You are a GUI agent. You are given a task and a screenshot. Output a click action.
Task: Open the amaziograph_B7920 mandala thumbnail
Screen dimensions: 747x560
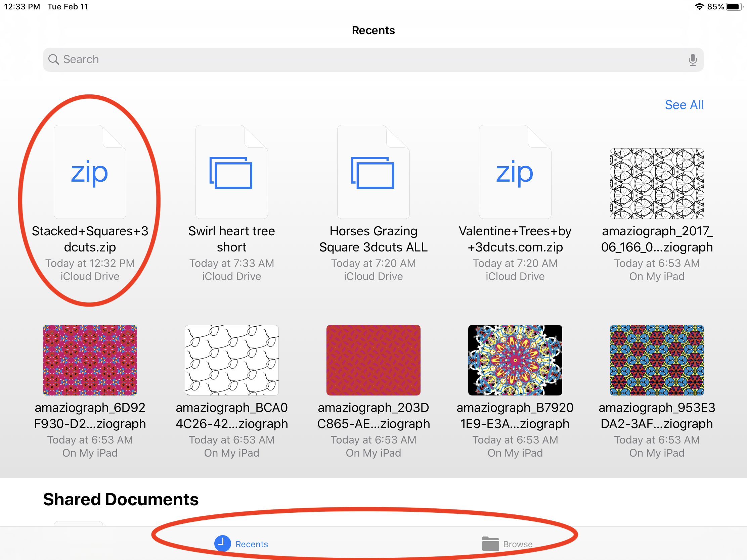(x=515, y=360)
